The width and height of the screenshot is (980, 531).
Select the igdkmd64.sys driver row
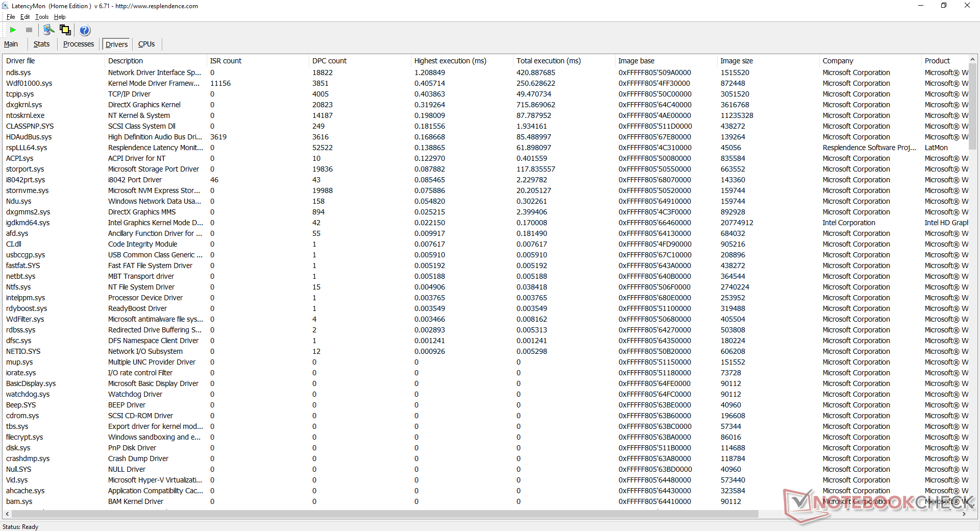coord(485,223)
